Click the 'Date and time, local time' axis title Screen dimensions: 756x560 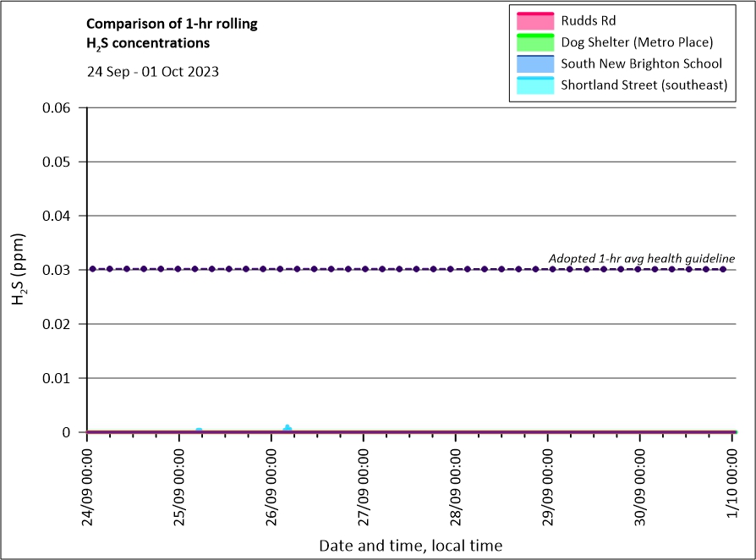[410, 546]
